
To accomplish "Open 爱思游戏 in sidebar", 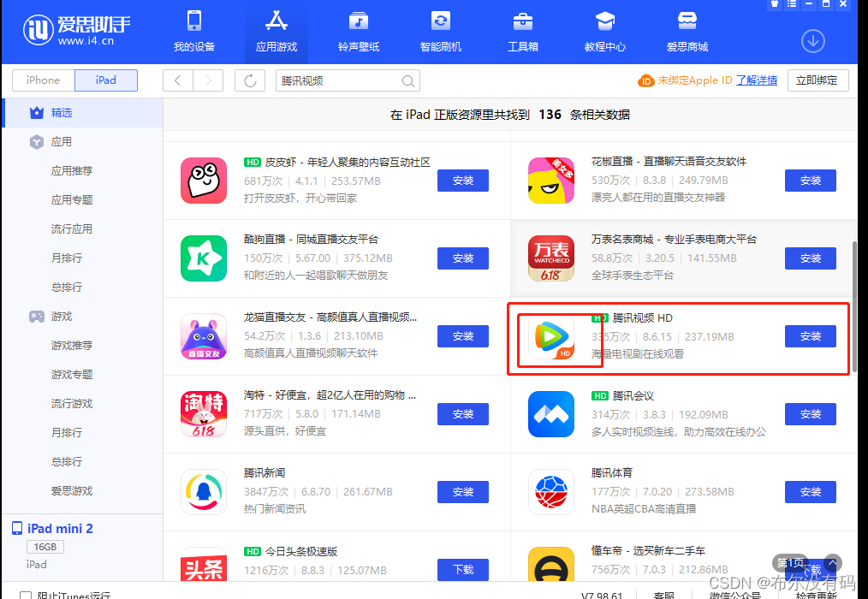I will pyautogui.click(x=71, y=491).
